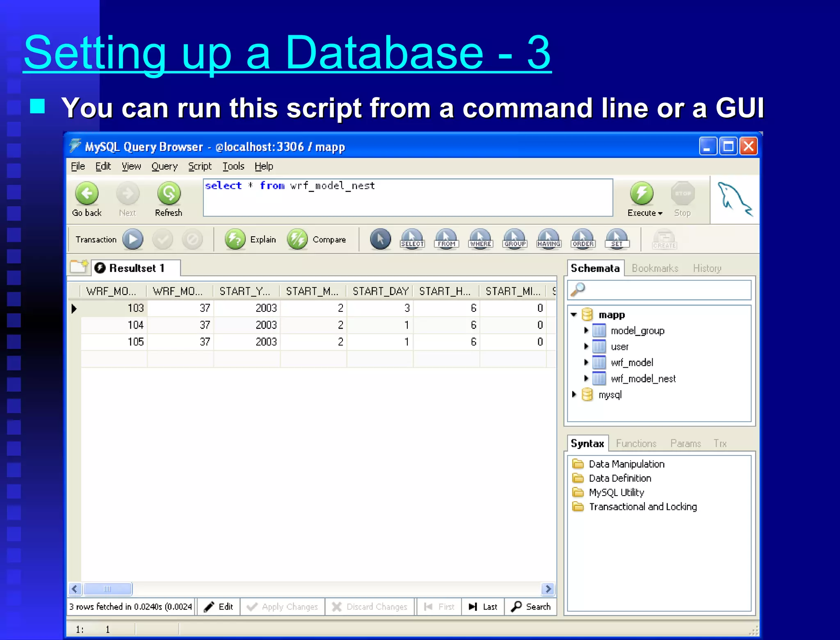Open the Query menu

pos(164,166)
